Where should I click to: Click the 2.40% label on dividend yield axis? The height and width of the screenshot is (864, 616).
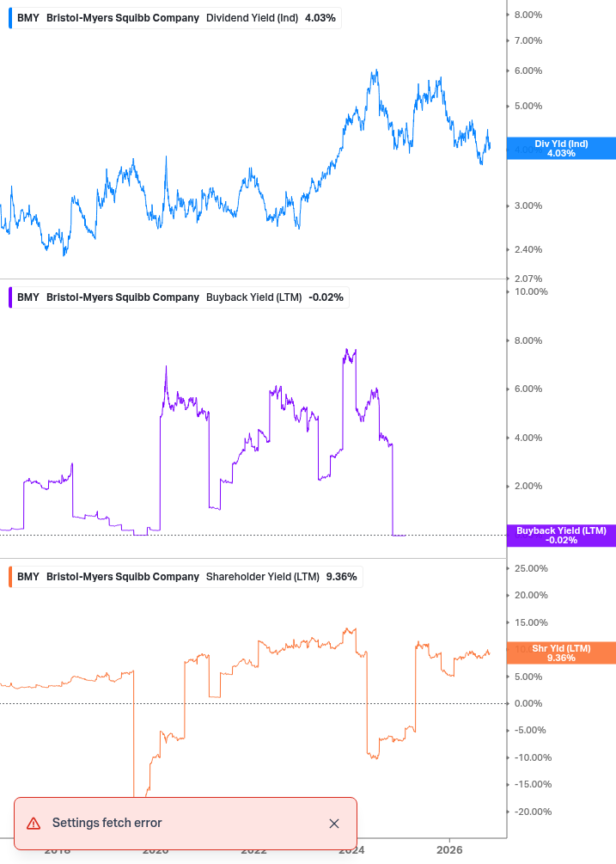pyautogui.click(x=528, y=249)
